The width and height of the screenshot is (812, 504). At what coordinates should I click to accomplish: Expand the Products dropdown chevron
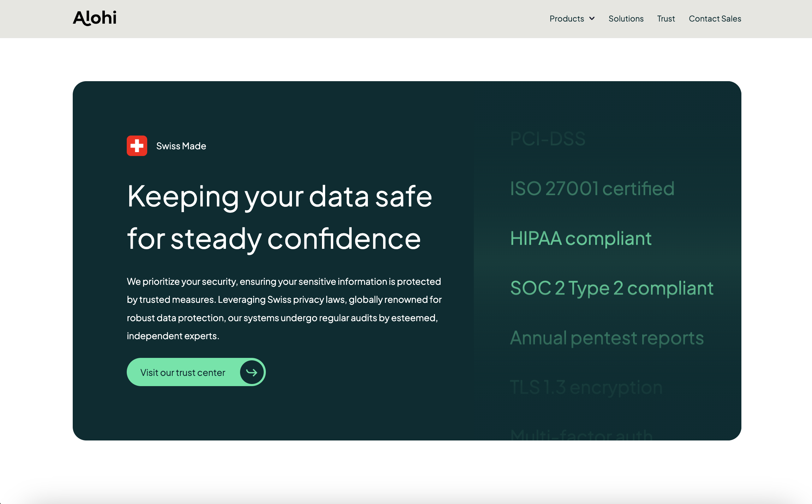(592, 18)
